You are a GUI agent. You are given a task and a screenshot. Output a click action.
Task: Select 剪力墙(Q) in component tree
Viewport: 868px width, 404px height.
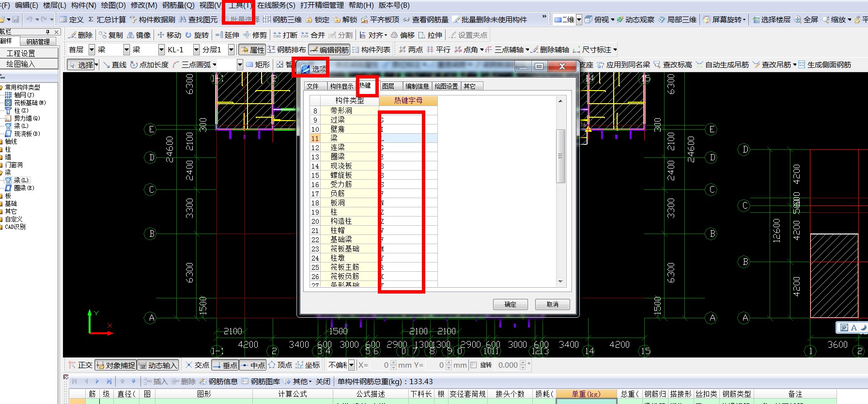(x=22, y=118)
